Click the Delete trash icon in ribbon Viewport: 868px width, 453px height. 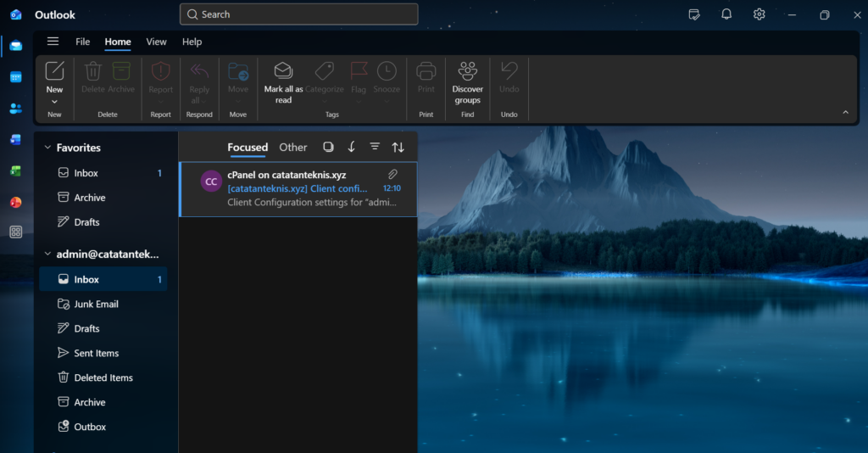tap(93, 71)
